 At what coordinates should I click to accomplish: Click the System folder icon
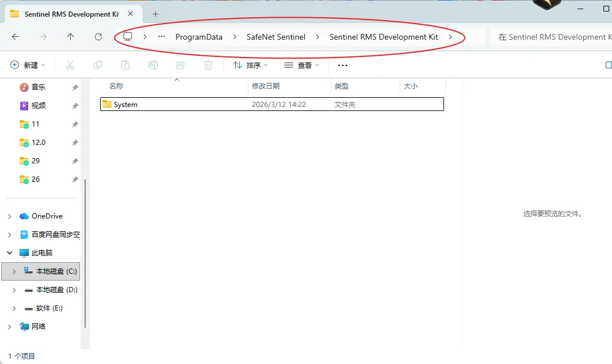pos(107,104)
